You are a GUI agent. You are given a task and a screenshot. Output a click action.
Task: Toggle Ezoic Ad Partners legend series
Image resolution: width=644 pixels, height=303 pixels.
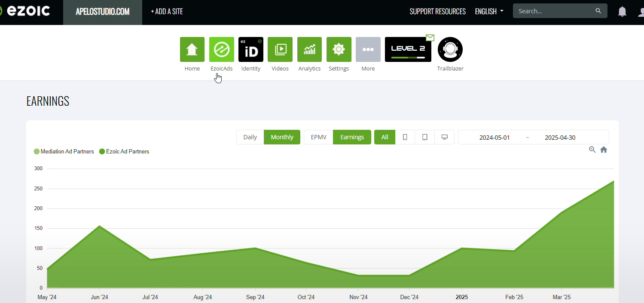[x=124, y=151]
